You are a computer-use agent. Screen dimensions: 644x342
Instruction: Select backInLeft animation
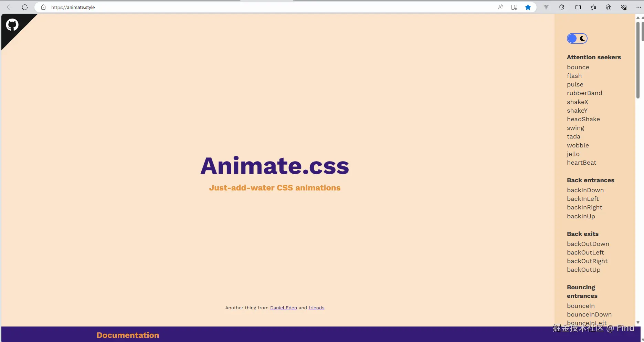click(x=583, y=199)
